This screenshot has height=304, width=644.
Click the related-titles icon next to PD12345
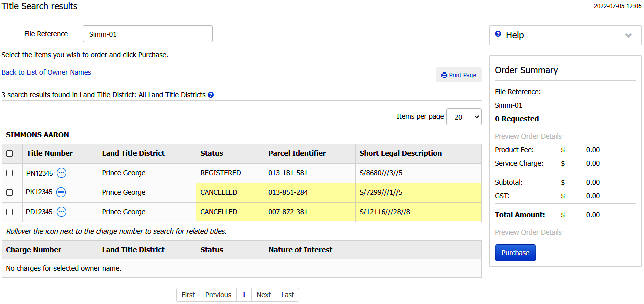coord(61,212)
